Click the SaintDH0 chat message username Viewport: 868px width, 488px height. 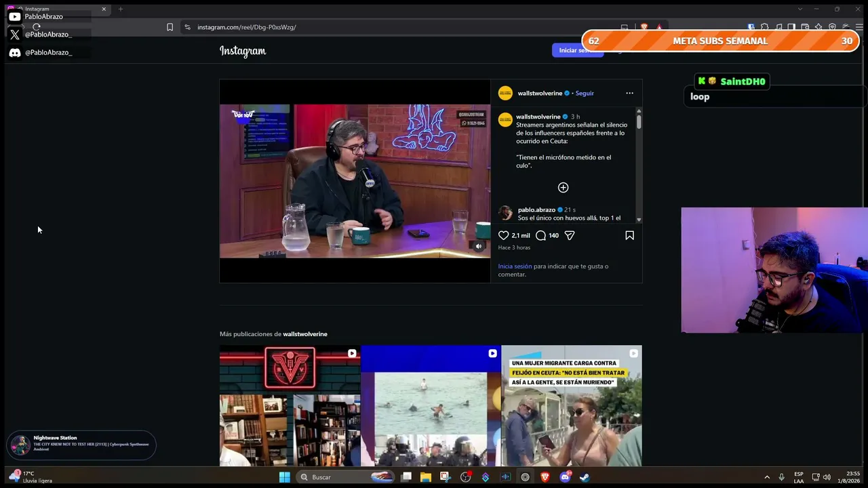coord(743,81)
